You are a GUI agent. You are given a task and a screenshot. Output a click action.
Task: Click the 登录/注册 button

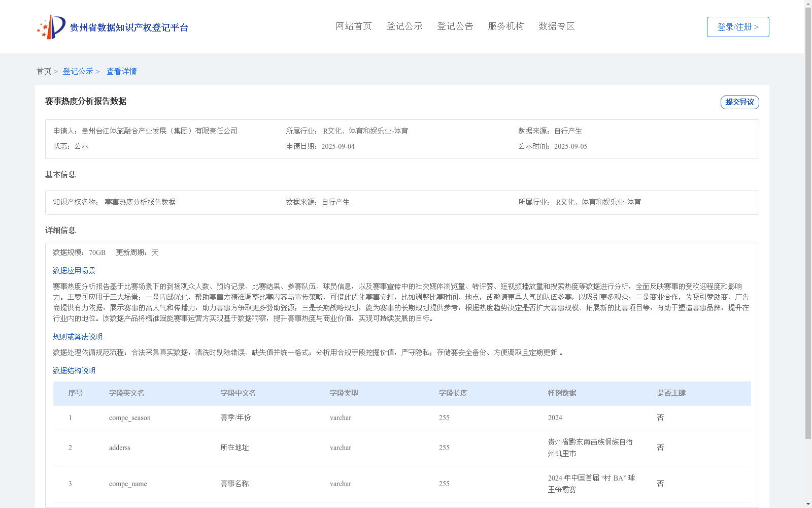(738, 27)
